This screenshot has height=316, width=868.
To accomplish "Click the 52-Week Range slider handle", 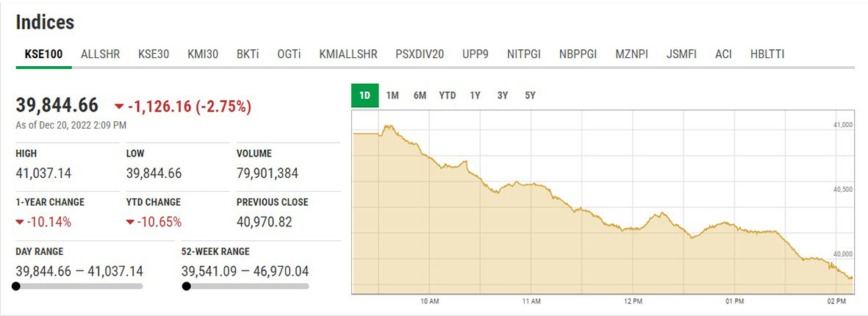I will (x=186, y=287).
